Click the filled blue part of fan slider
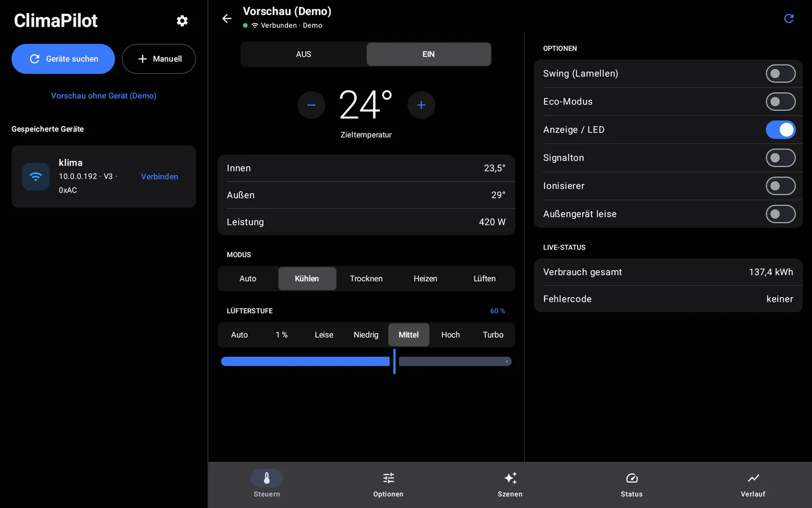 pyautogui.click(x=306, y=361)
